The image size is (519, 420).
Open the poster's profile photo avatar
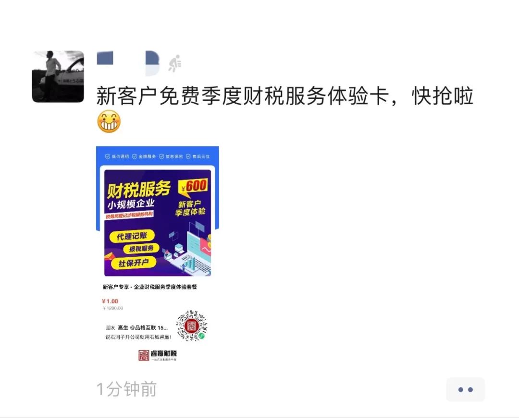58,77
